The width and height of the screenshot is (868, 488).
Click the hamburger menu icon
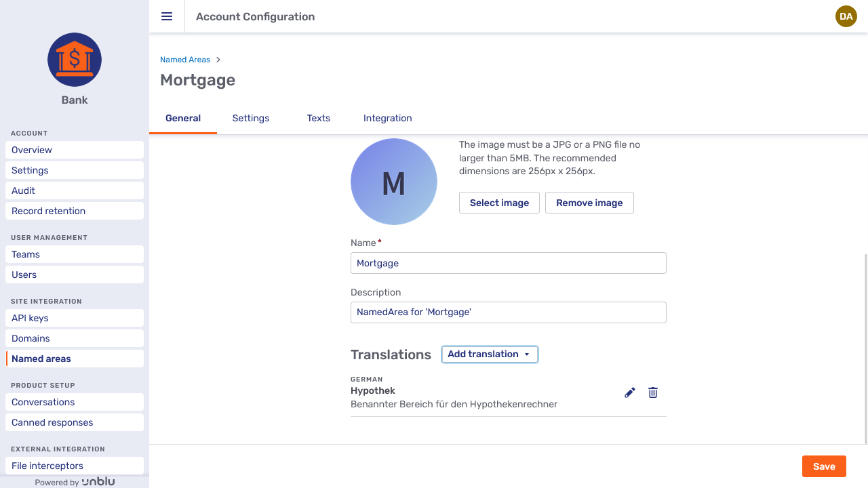click(x=167, y=17)
